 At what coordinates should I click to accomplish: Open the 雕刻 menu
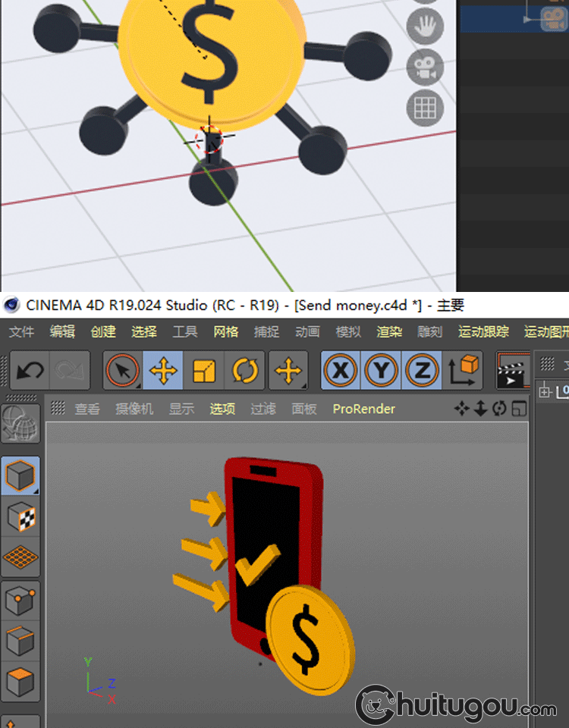[x=430, y=331]
